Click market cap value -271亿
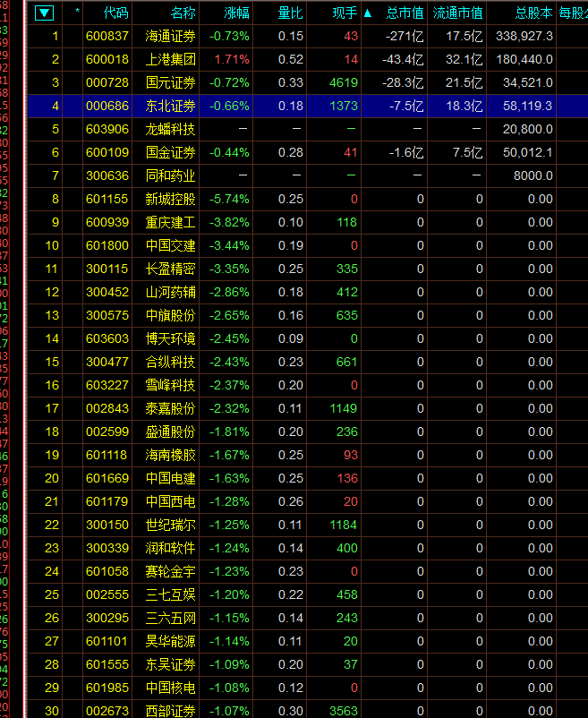The width and height of the screenshot is (588, 718). (x=405, y=36)
